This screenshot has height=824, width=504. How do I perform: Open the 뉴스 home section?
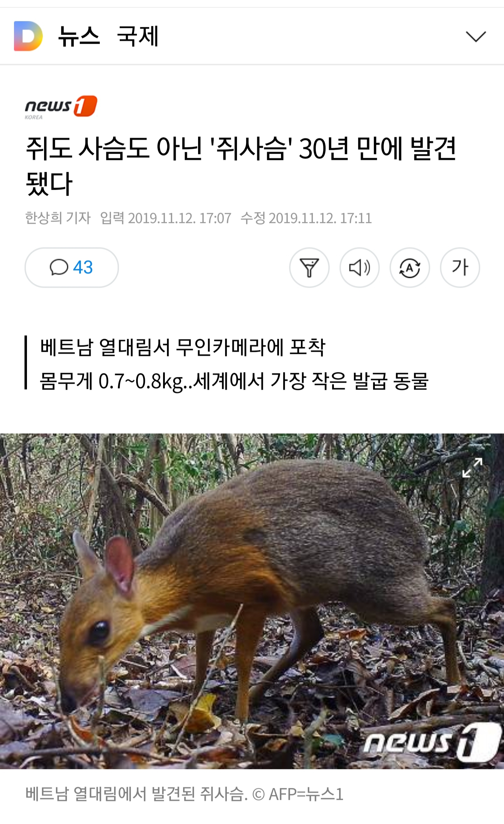point(79,36)
